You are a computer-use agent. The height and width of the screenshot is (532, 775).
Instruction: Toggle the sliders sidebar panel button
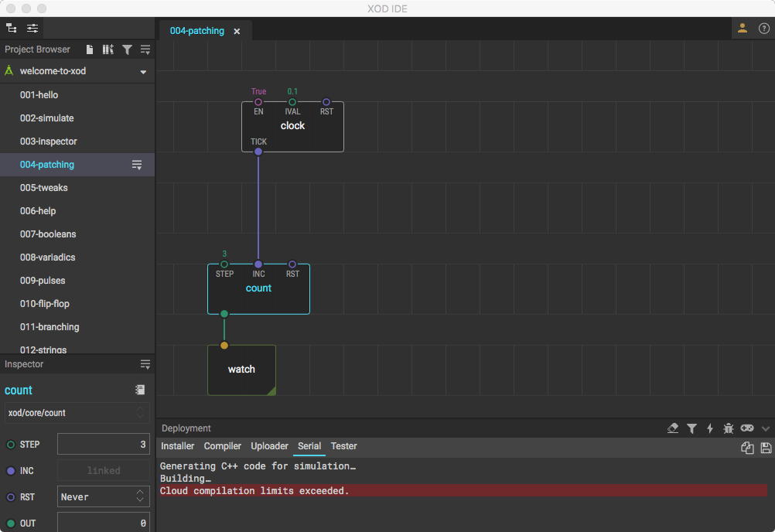(32, 28)
